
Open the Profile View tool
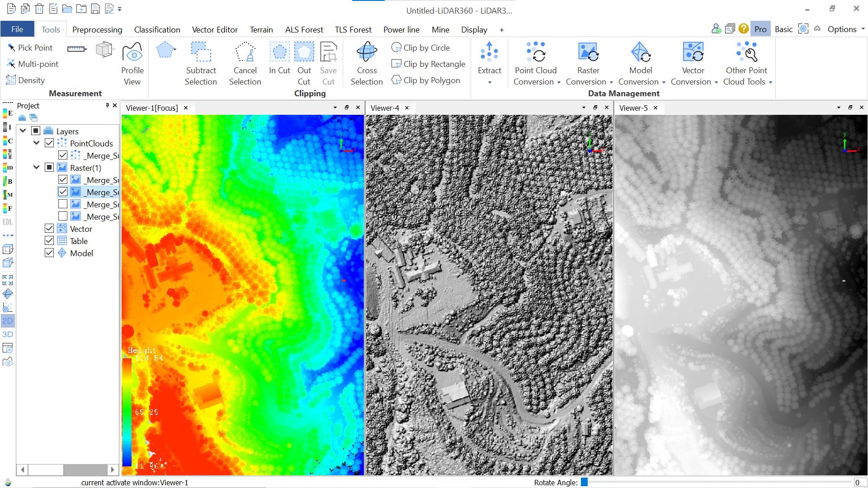click(x=132, y=63)
